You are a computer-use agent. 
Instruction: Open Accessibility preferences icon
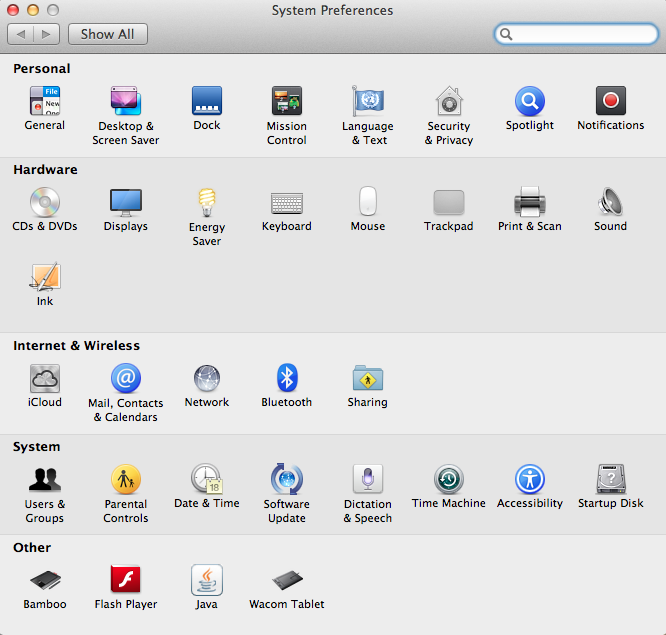click(530, 479)
